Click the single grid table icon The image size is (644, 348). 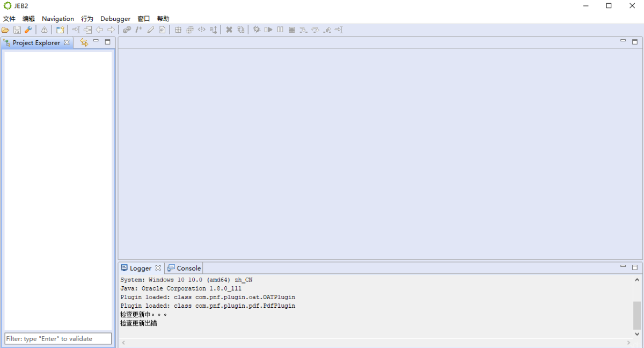tap(178, 30)
